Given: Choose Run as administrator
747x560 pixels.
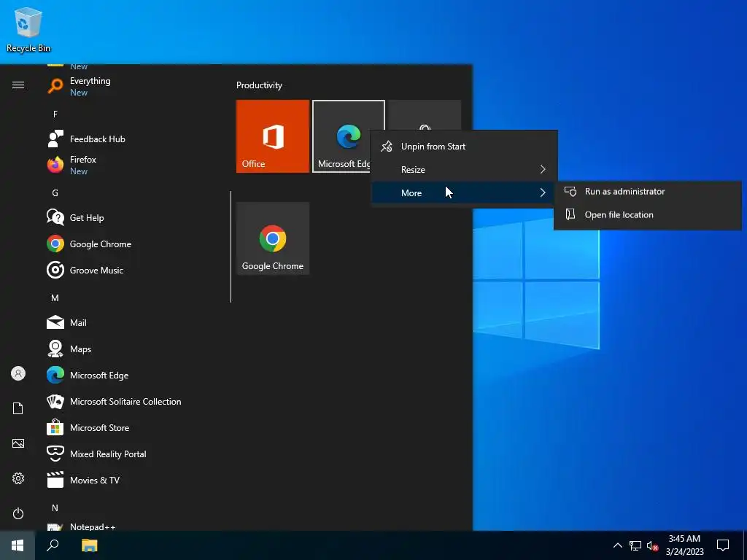Looking at the screenshot, I should click(x=648, y=192).
